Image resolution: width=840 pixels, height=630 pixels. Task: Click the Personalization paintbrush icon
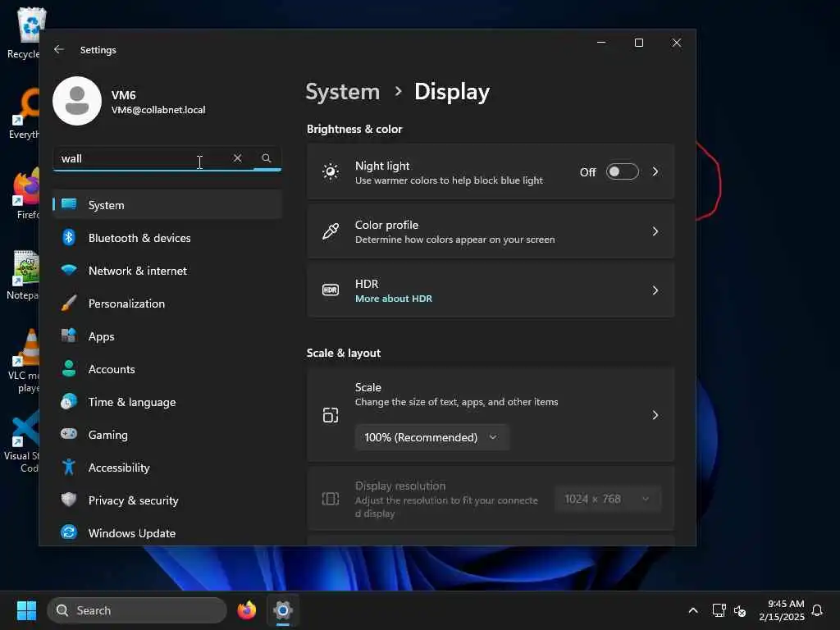pyautogui.click(x=69, y=304)
